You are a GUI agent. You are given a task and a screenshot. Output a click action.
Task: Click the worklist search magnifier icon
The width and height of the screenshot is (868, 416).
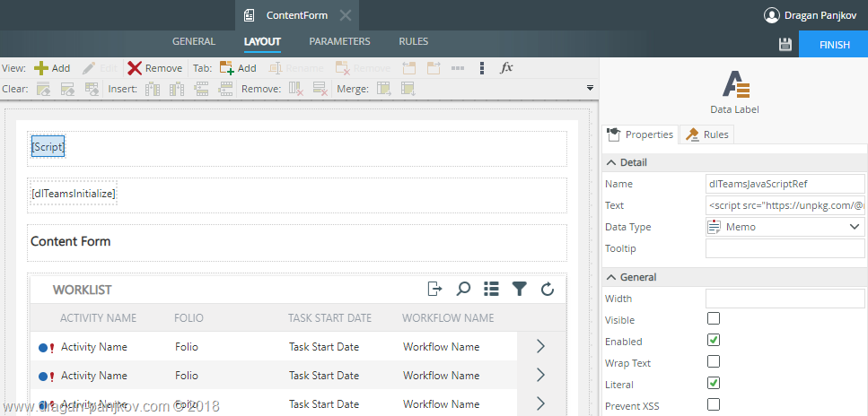(x=463, y=289)
